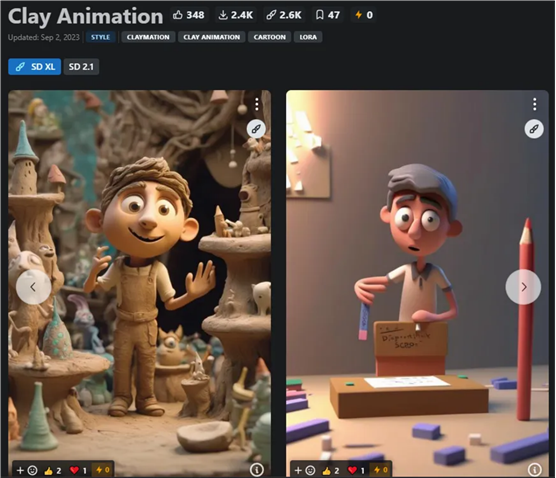The image size is (556, 478).
Task: Click the remix brush icon on left image
Action: click(256, 129)
